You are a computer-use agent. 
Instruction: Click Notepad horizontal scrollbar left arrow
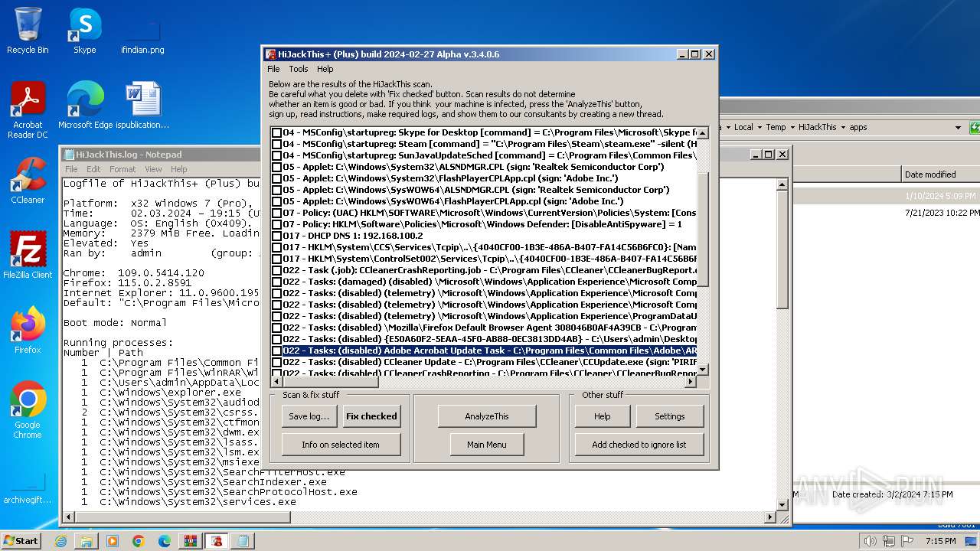(x=70, y=518)
